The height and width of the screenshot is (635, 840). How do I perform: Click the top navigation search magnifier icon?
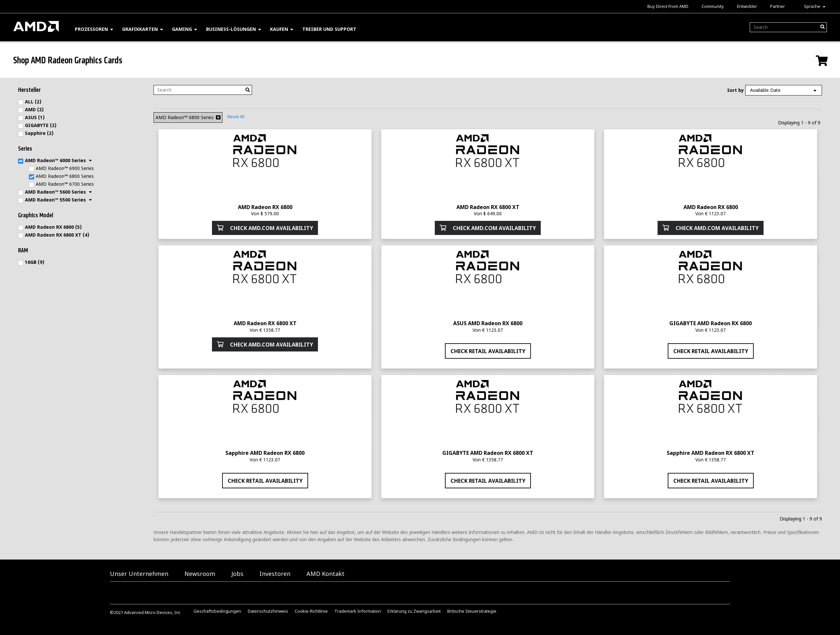tap(822, 27)
